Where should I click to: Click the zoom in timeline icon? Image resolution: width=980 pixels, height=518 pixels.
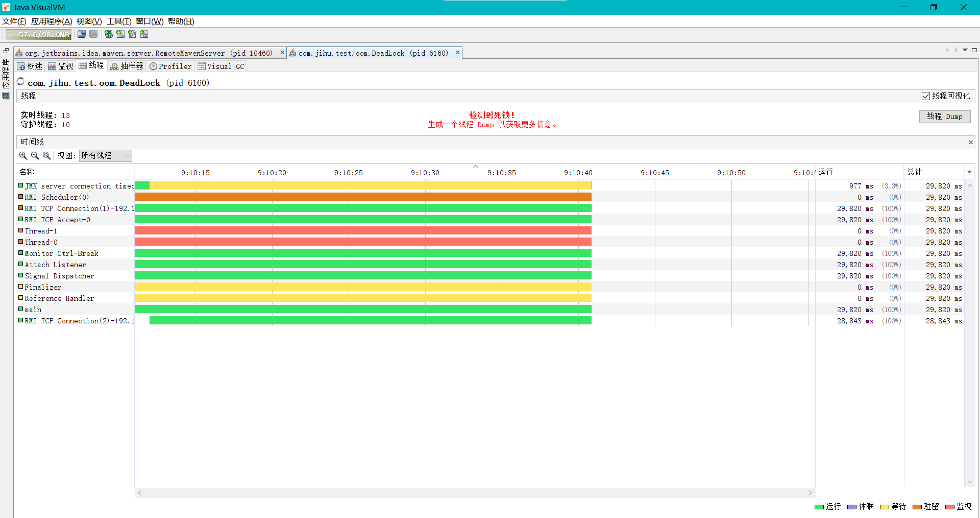pos(23,156)
